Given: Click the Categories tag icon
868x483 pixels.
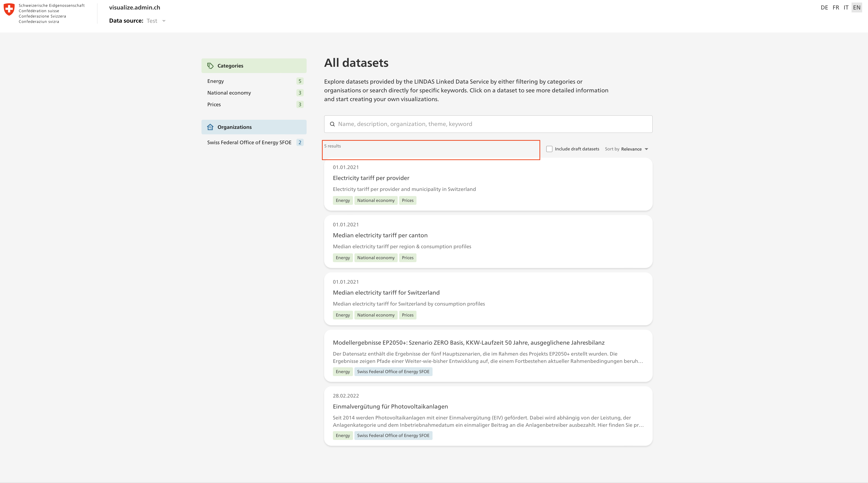Looking at the screenshot, I should (x=210, y=65).
